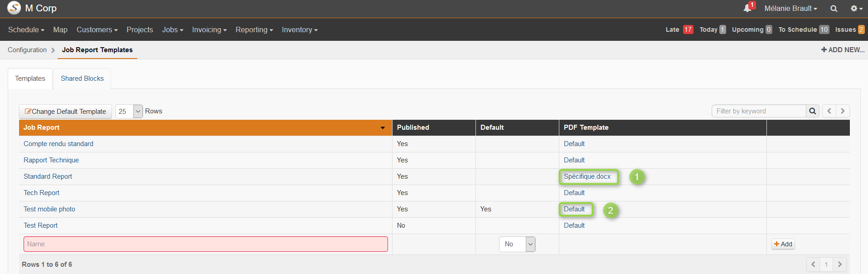Open the Reporting menu

click(254, 29)
